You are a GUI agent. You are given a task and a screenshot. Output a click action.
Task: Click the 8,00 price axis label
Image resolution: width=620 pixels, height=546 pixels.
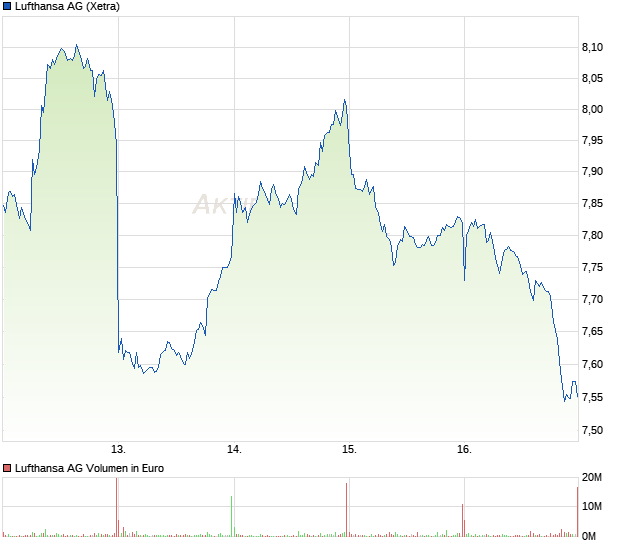click(x=592, y=110)
